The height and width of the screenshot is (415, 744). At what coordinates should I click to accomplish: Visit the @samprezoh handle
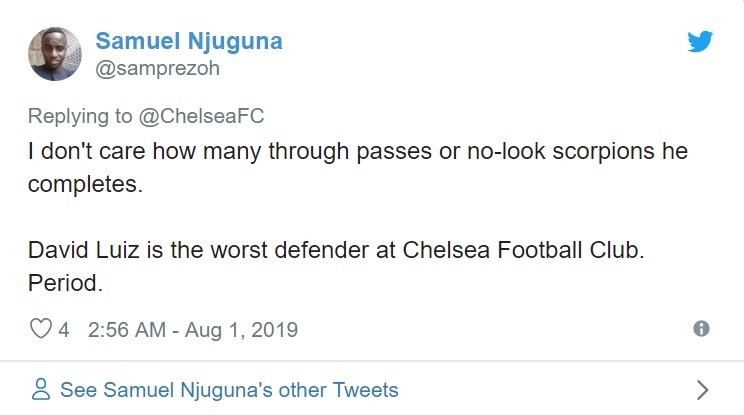(157, 69)
